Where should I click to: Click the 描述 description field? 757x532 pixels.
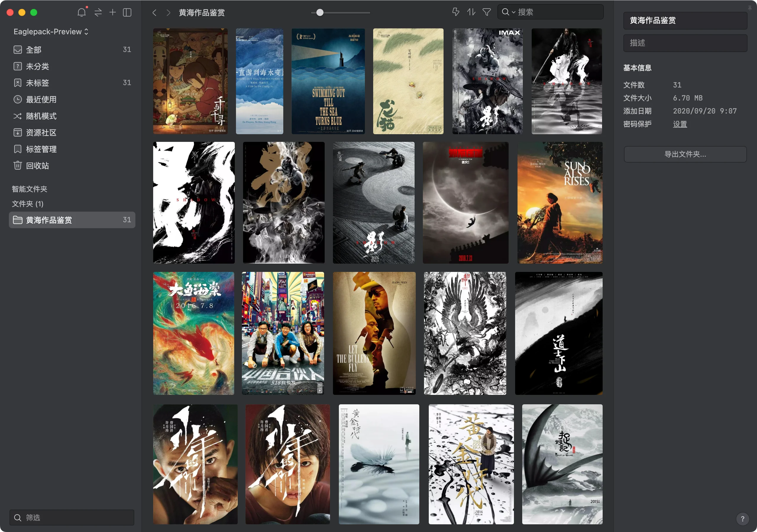point(685,43)
